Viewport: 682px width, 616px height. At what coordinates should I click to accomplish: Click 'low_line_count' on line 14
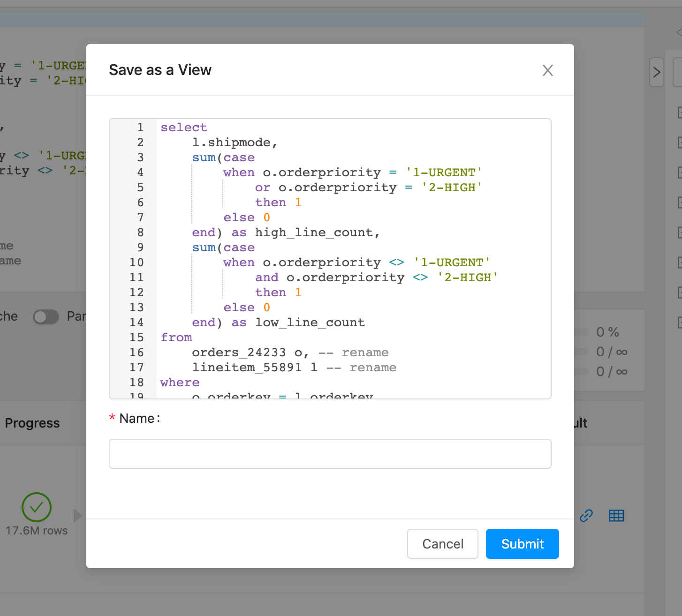[x=310, y=323]
